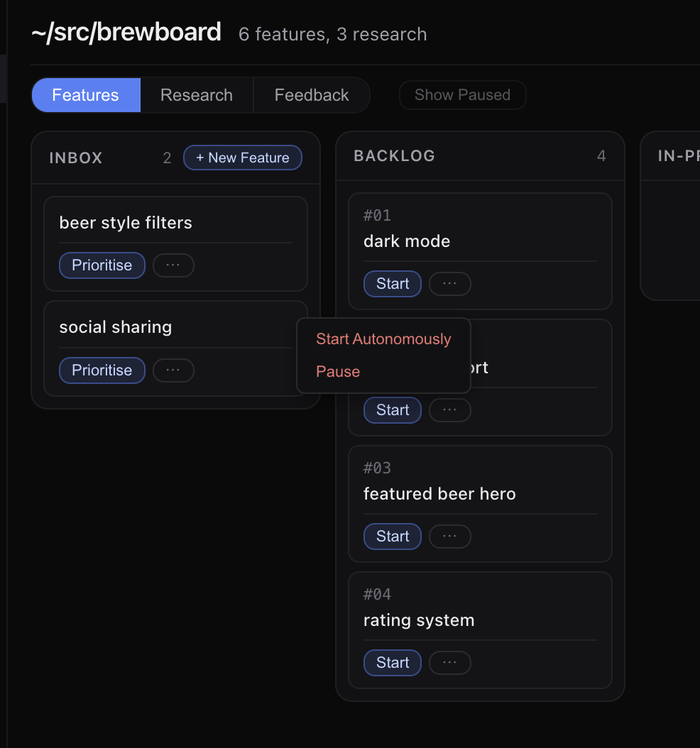This screenshot has height=748, width=700.
Task: Choose Start Autonomously from the popup menu
Action: point(383,339)
